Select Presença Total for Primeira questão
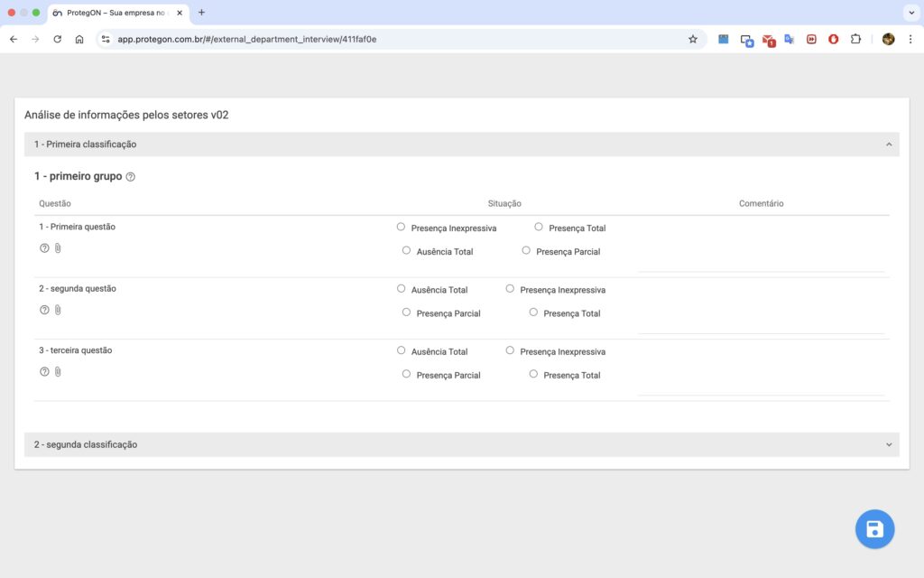 [539, 228]
